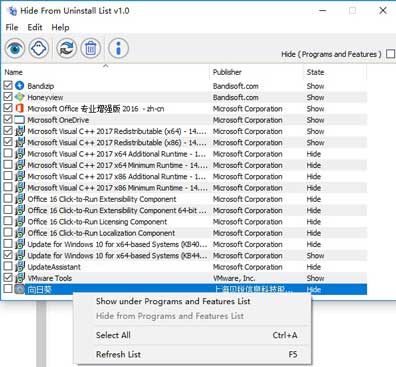Sort by the Publisher column header
Screen dimensions: 396x367
(256, 72)
